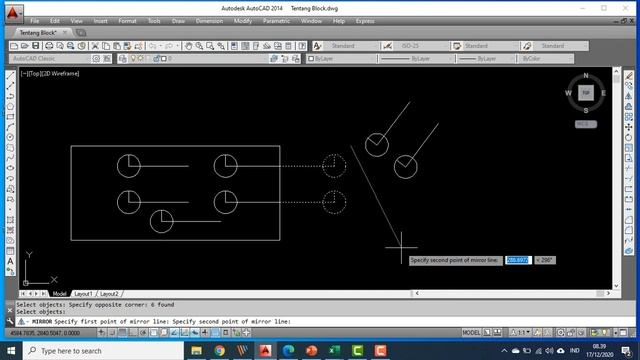Open the Dimension menu
640x360 pixels.
[209, 21]
